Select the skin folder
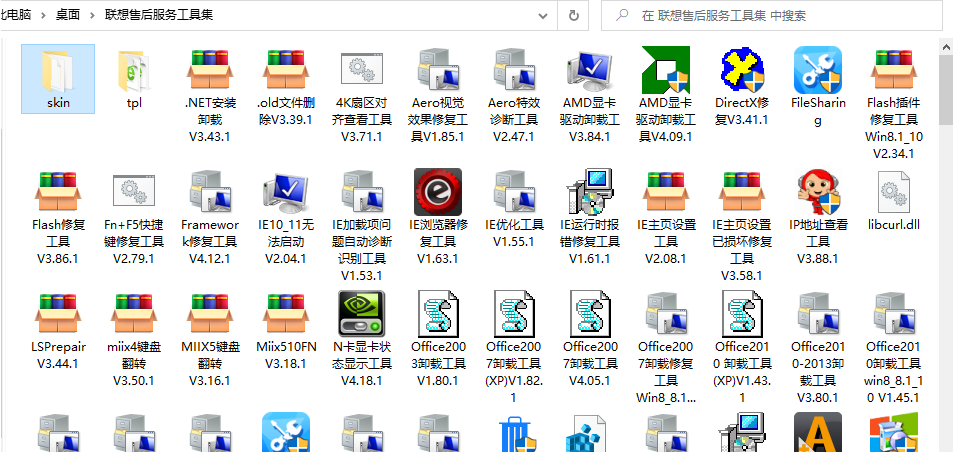The height and width of the screenshot is (452, 953). click(58, 79)
